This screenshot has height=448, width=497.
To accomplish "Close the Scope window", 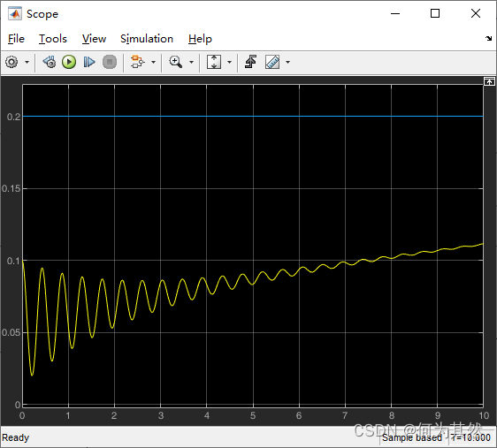I will [x=476, y=13].
